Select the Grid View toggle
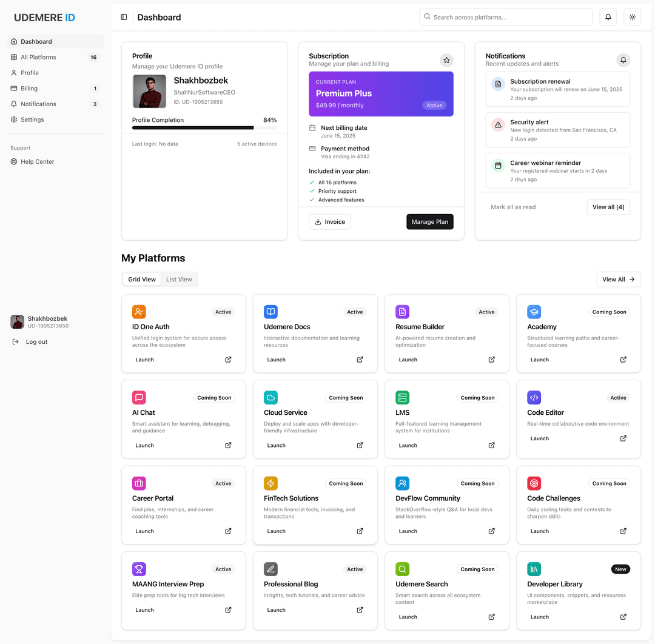The width and height of the screenshot is (655, 644). tap(141, 279)
